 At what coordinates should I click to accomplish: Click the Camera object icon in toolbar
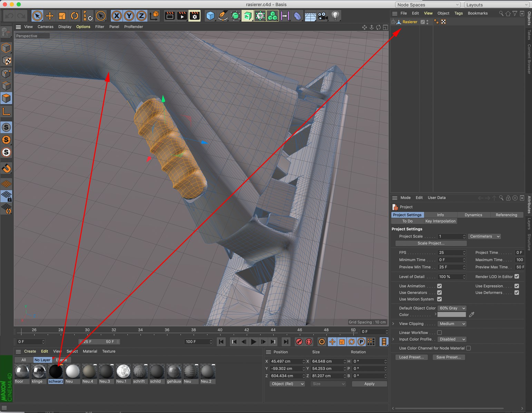coord(323,16)
